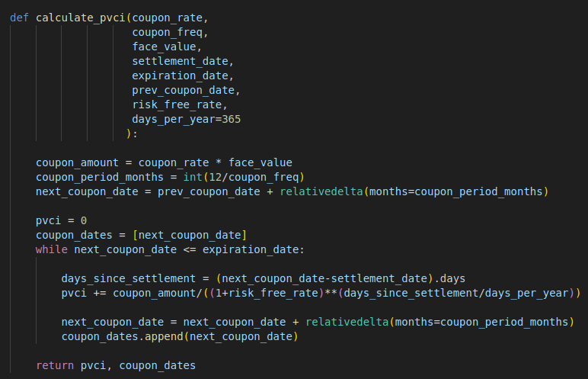Click the while keyword
Image resolution: width=588 pixels, height=379 pixels.
pyautogui.click(x=52, y=249)
